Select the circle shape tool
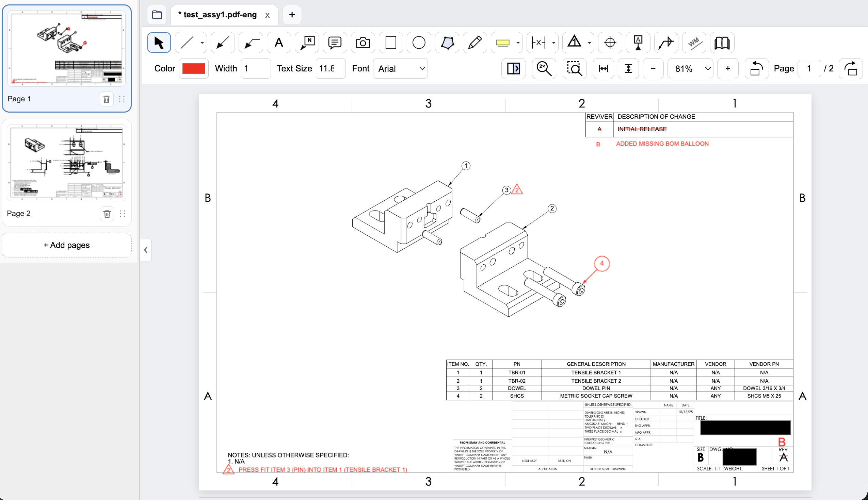This screenshot has width=868, height=500. tap(419, 43)
